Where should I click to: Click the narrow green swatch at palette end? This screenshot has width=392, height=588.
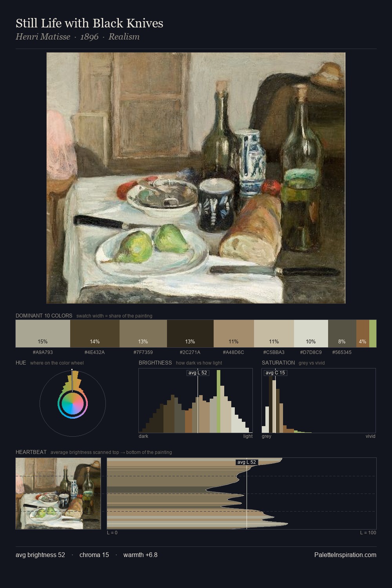click(373, 334)
